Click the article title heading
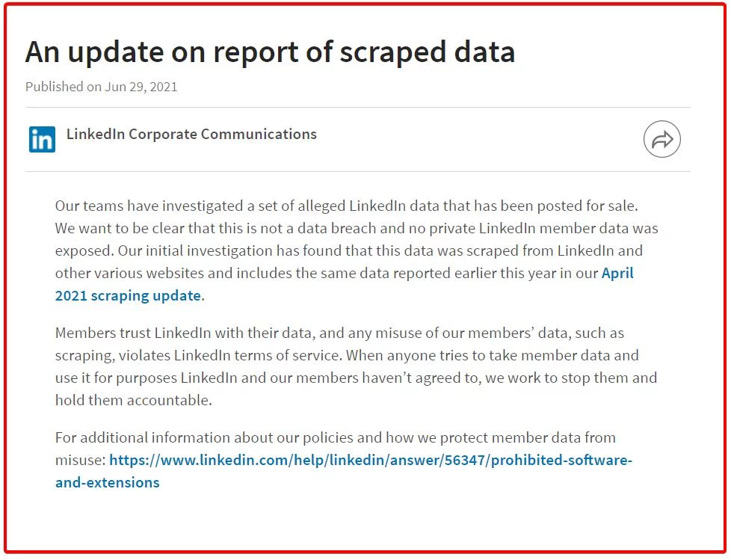The image size is (731, 560). [270, 52]
